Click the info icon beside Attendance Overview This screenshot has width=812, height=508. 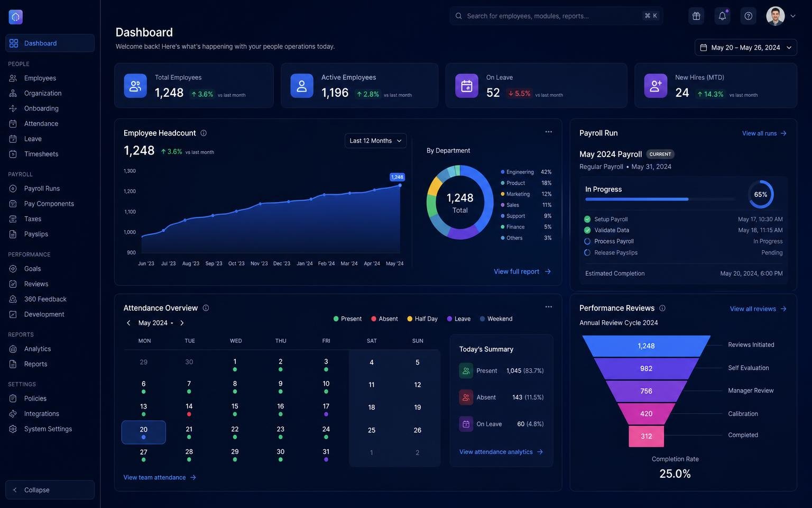pyautogui.click(x=206, y=308)
